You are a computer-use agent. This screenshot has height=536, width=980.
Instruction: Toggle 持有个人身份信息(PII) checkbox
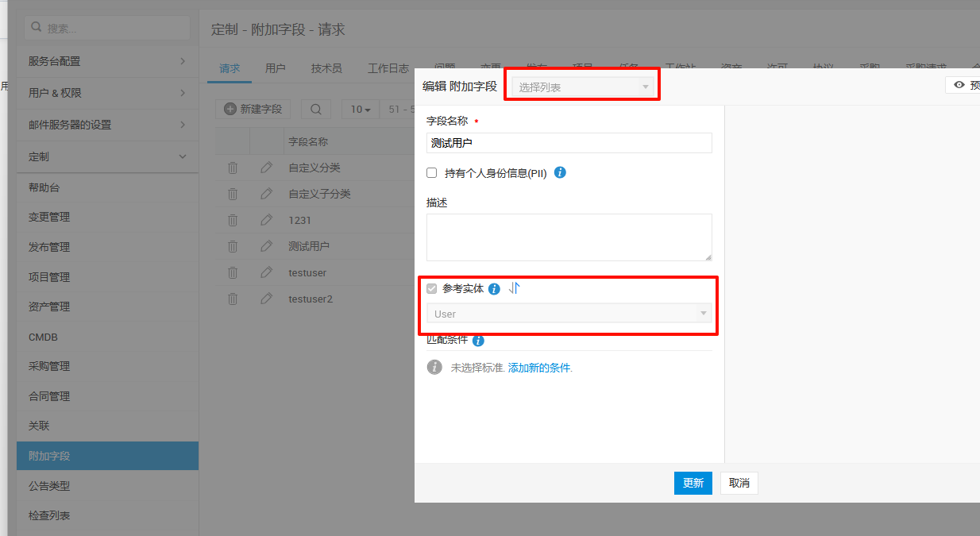coord(432,172)
